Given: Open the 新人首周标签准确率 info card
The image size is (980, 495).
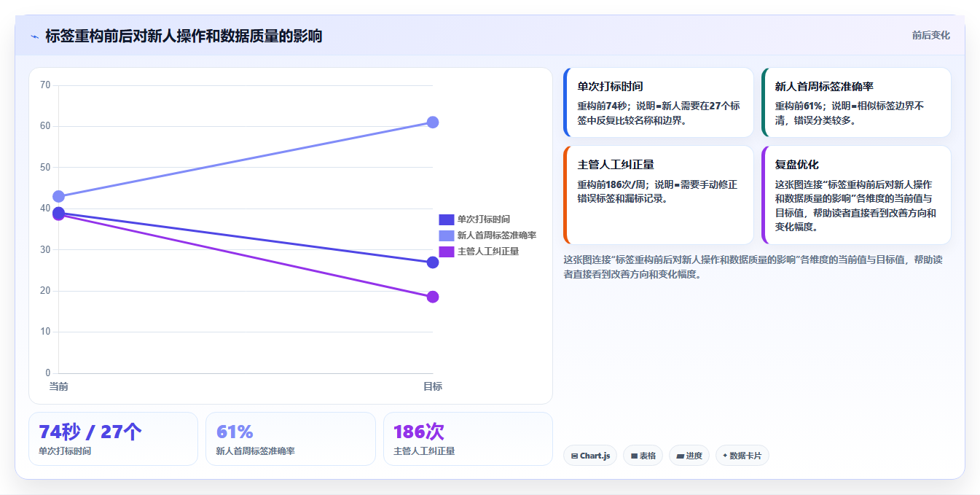Looking at the screenshot, I should [x=856, y=103].
